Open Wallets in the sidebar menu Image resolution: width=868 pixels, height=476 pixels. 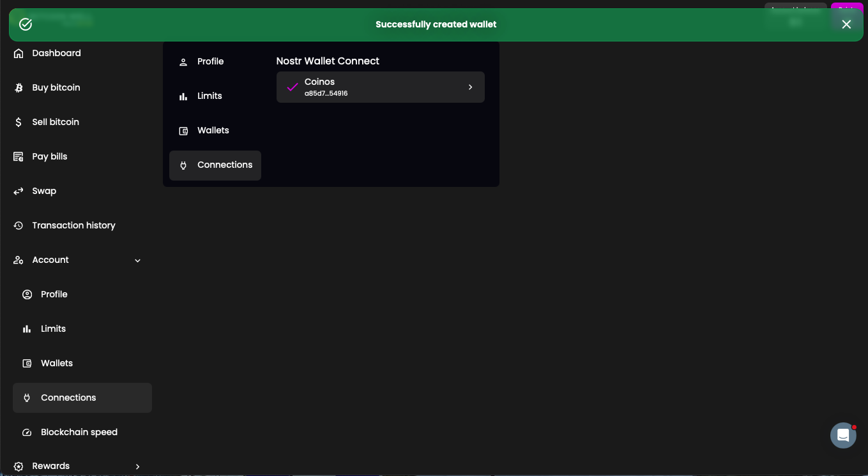57,363
